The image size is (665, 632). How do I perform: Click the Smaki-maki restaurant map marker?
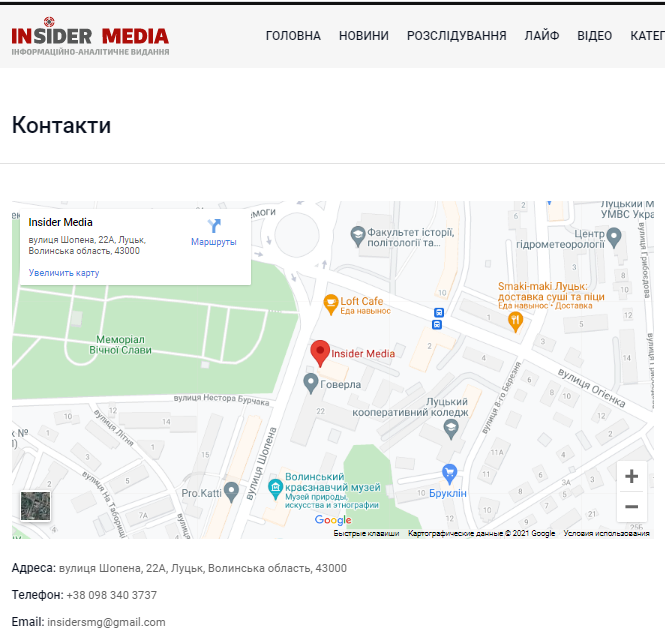515,321
